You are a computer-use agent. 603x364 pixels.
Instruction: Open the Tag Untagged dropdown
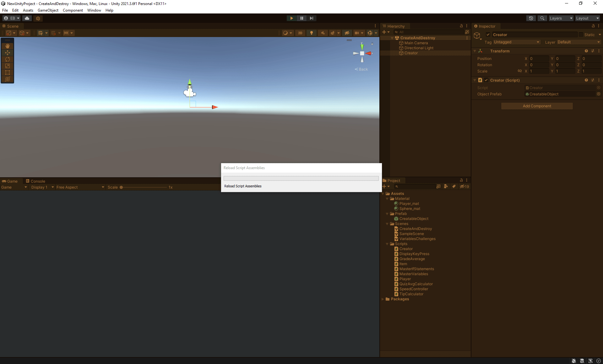click(x=516, y=42)
